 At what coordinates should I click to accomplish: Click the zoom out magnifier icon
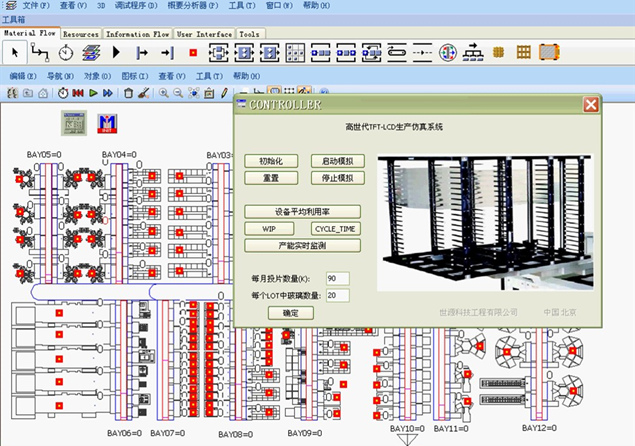coord(178,93)
